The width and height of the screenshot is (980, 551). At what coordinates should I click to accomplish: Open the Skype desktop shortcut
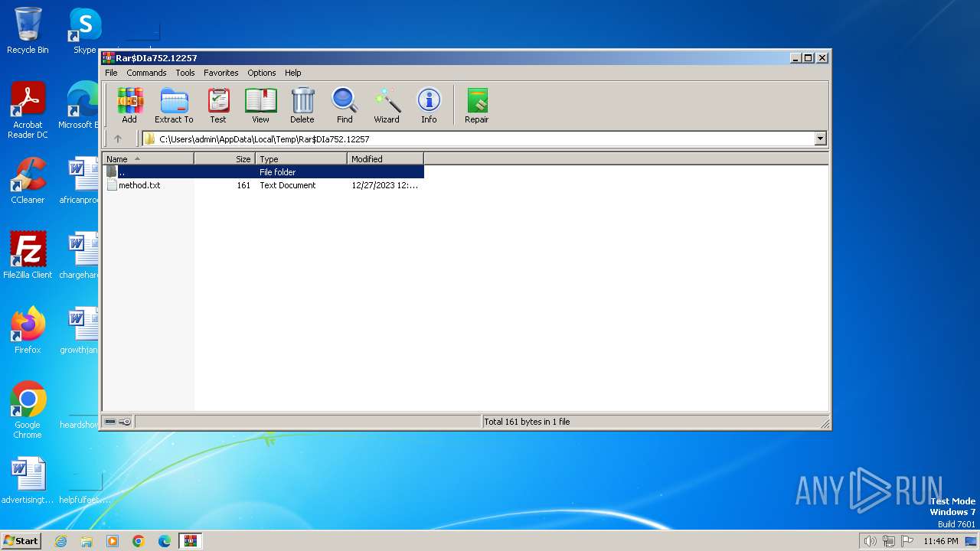pyautogui.click(x=84, y=31)
